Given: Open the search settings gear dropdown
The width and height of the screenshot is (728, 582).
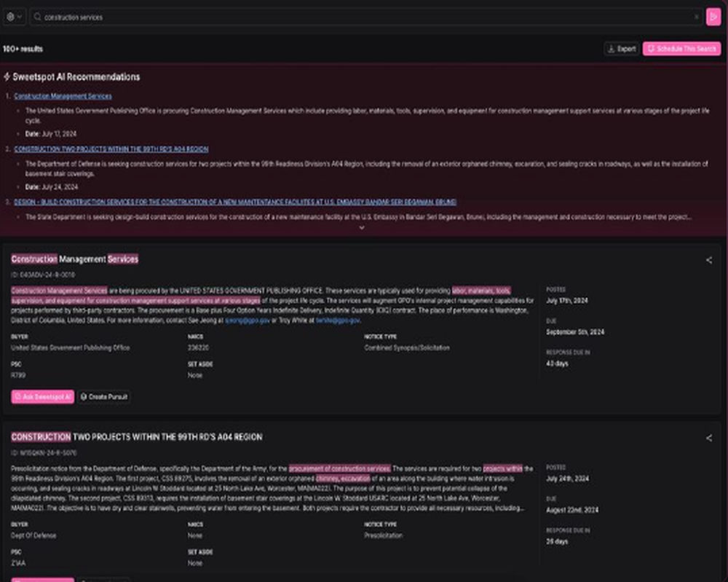Looking at the screenshot, I should (14, 17).
